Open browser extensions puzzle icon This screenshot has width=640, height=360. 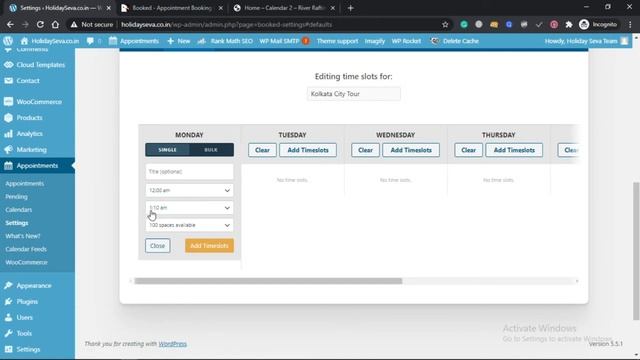tap(569, 24)
